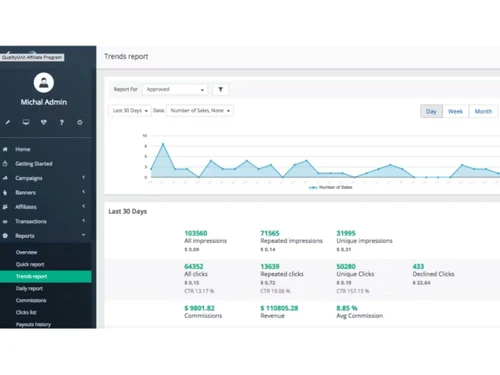Switch chart to Week view
This screenshot has width=500, height=375.
(455, 111)
